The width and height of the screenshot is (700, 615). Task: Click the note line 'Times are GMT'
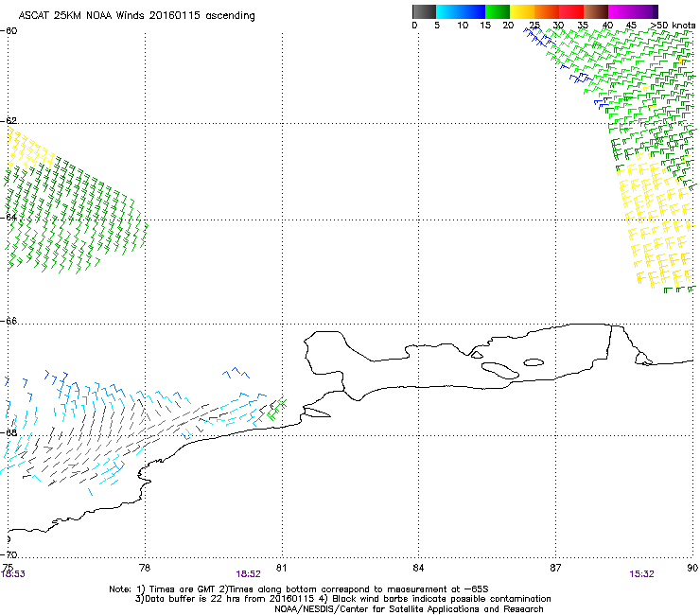(x=183, y=589)
